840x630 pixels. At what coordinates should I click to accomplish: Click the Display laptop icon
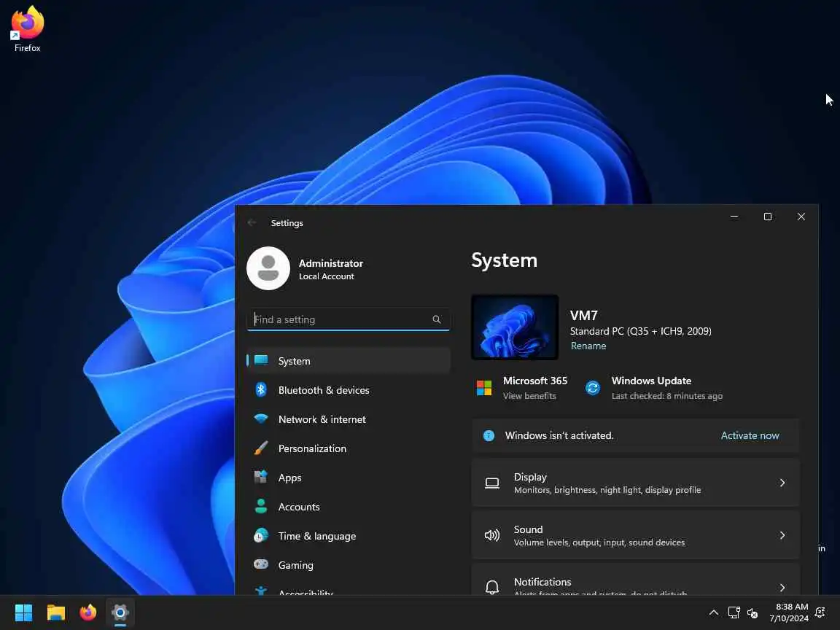(491, 483)
